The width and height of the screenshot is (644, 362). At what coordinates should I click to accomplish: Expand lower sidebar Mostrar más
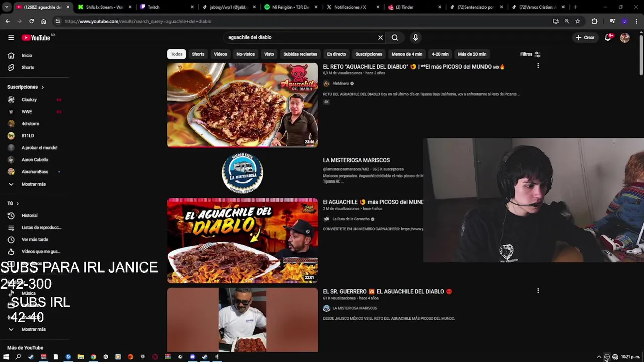click(34, 329)
